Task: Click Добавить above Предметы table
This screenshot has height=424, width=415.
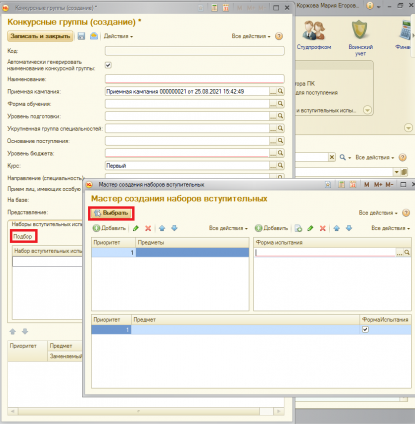Action: 109,228
